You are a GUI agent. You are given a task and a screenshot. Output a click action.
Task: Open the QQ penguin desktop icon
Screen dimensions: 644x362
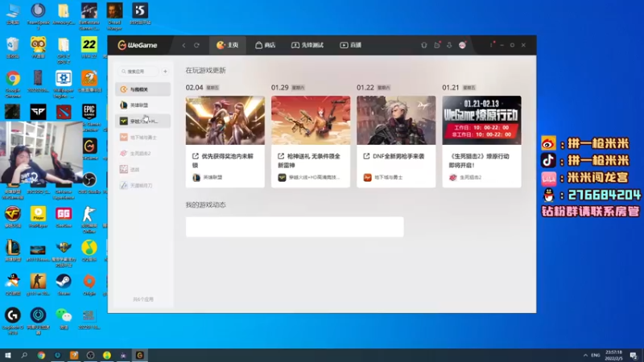13,285
